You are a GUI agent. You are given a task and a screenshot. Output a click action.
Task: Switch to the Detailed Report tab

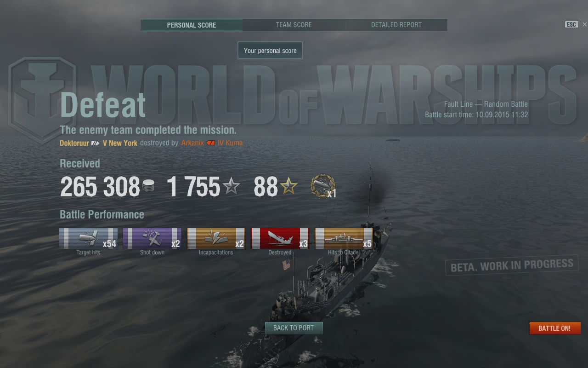pos(396,25)
